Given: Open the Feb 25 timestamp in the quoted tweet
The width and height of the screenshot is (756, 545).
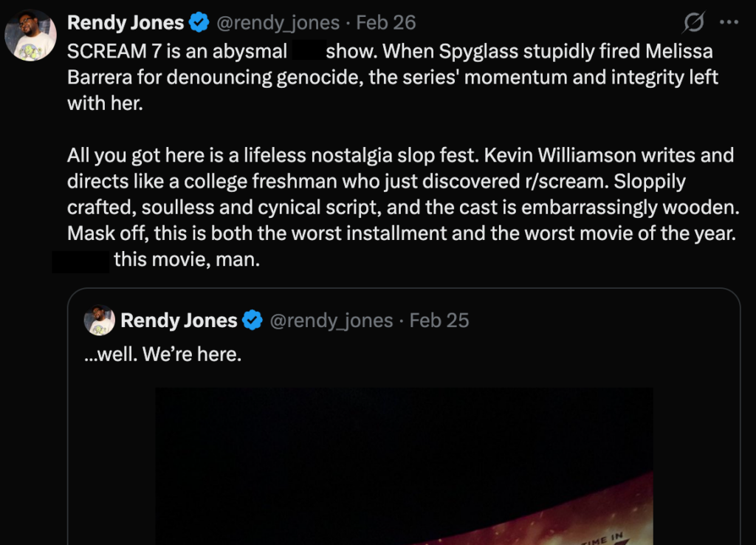Looking at the screenshot, I should (439, 321).
